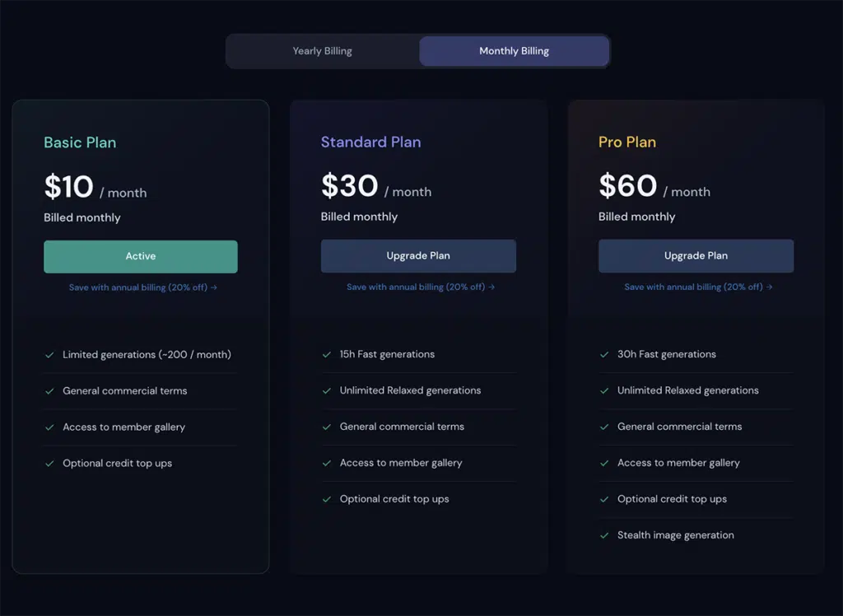
Task: Click the checkmark beside Limited generations (~200 / month)
Action: click(50, 354)
